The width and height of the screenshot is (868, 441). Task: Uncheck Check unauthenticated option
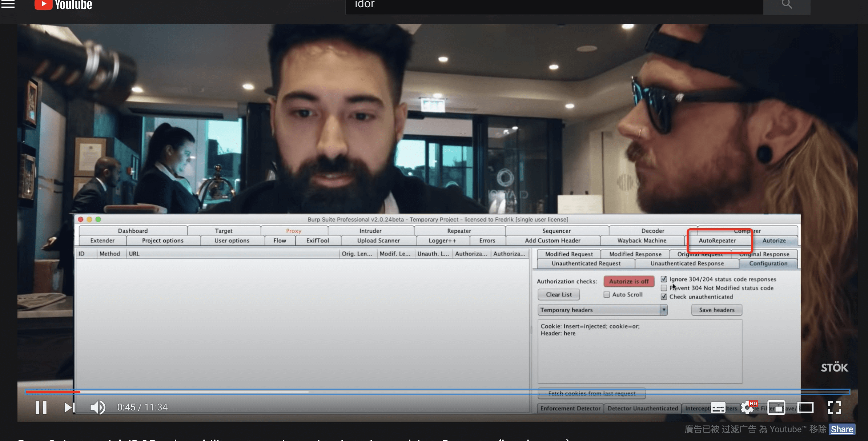(x=664, y=297)
